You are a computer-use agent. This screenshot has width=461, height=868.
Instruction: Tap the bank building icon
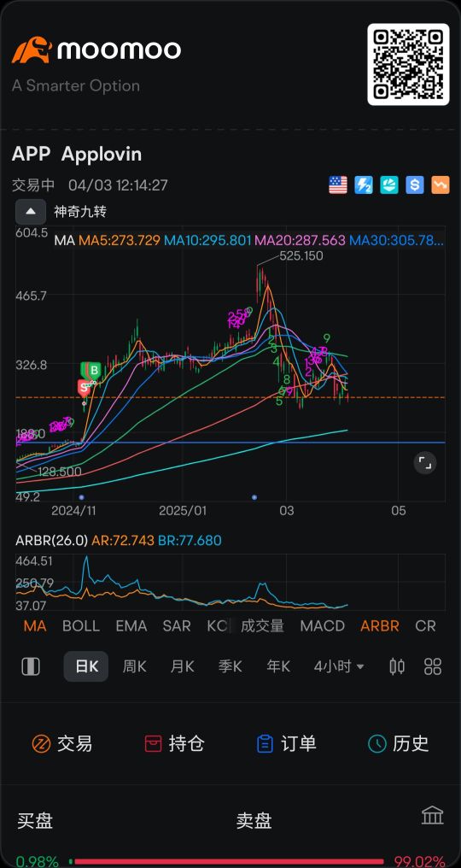(x=433, y=815)
